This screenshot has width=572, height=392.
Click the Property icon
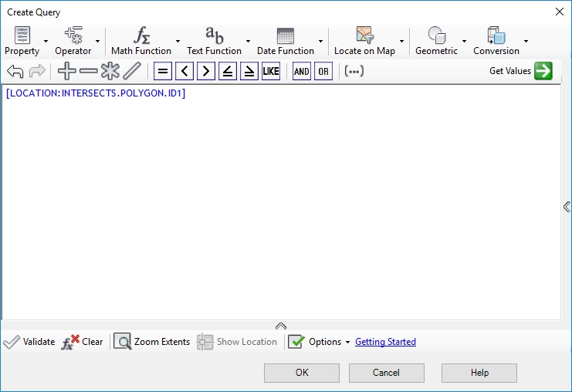pyautogui.click(x=22, y=35)
